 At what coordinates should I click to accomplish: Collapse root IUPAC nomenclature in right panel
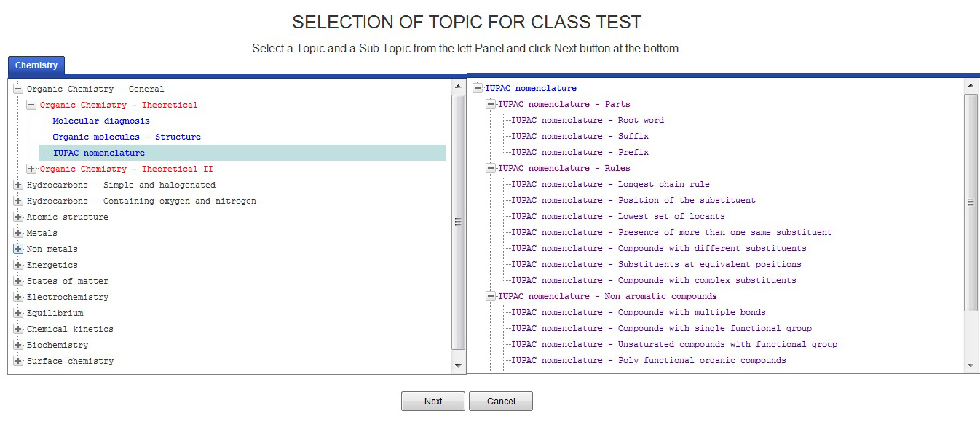(x=477, y=88)
